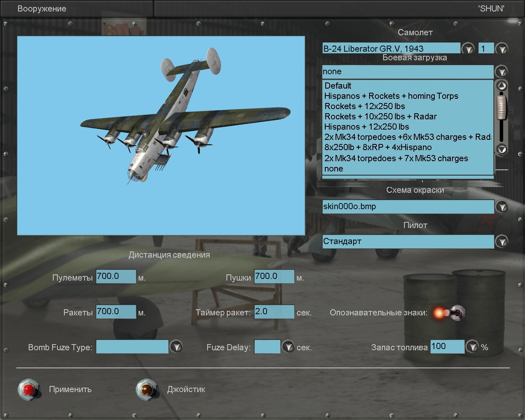Image resolution: width=525 pixels, height=420 pixels.
Task: Click the Таймер ракет value field
Action: pyautogui.click(x=274, y=312)
